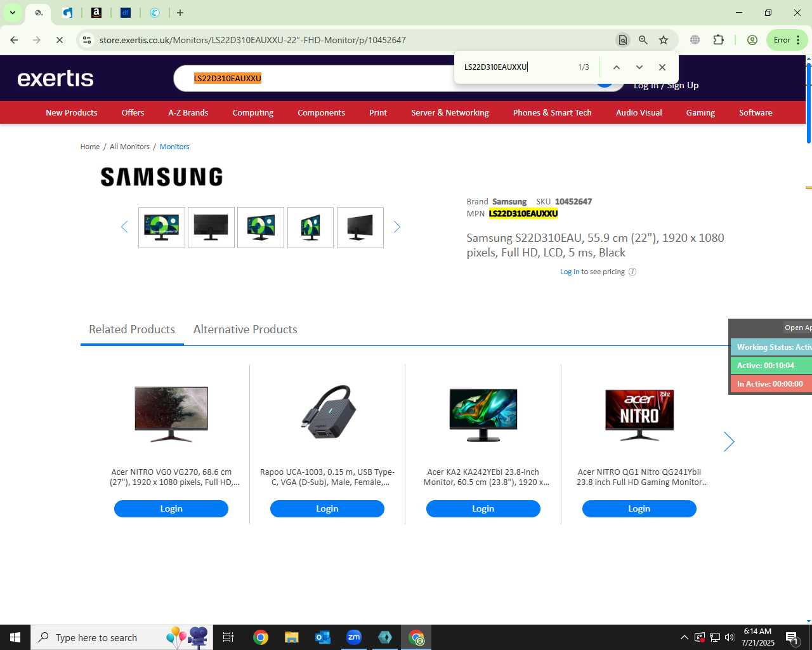The width and height of the screenshot is (812, 650).
Task: Open the zoom magnifier icon in address bar
Action: tap(643, 40)
